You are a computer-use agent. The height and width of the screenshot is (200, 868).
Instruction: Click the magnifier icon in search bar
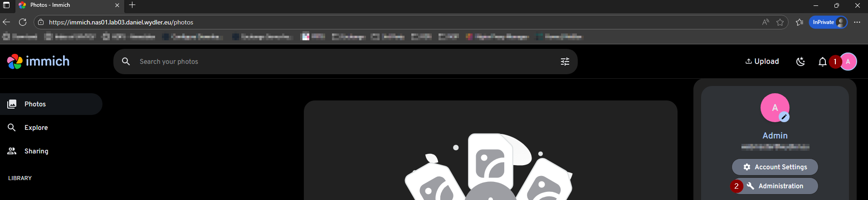[126, 62]
